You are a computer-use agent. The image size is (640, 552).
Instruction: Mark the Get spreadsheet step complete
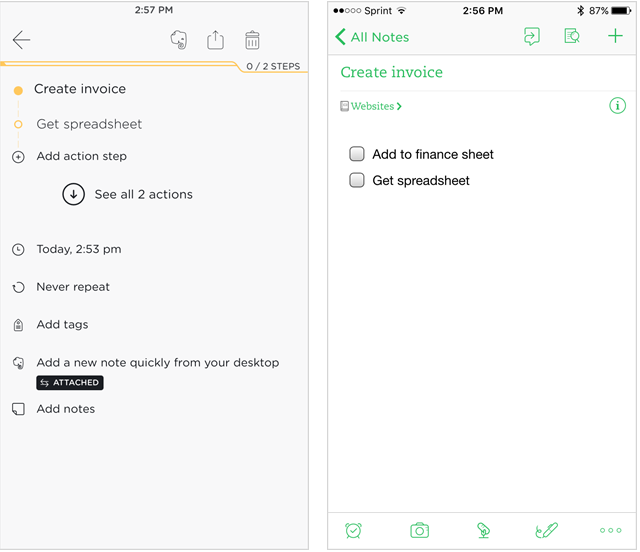[18, 124]
